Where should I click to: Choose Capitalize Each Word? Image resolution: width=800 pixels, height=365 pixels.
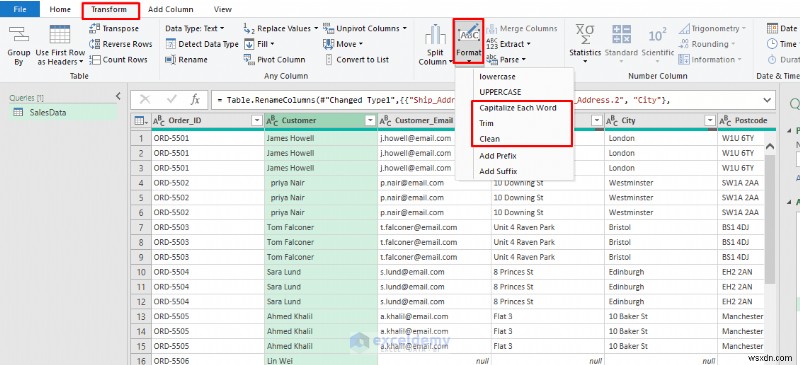click(518, 108)
